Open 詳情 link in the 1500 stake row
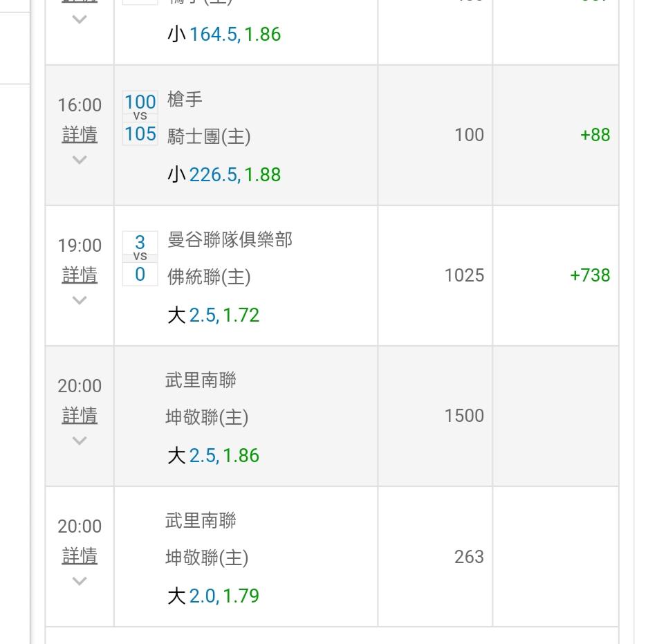 coord(80,416)
